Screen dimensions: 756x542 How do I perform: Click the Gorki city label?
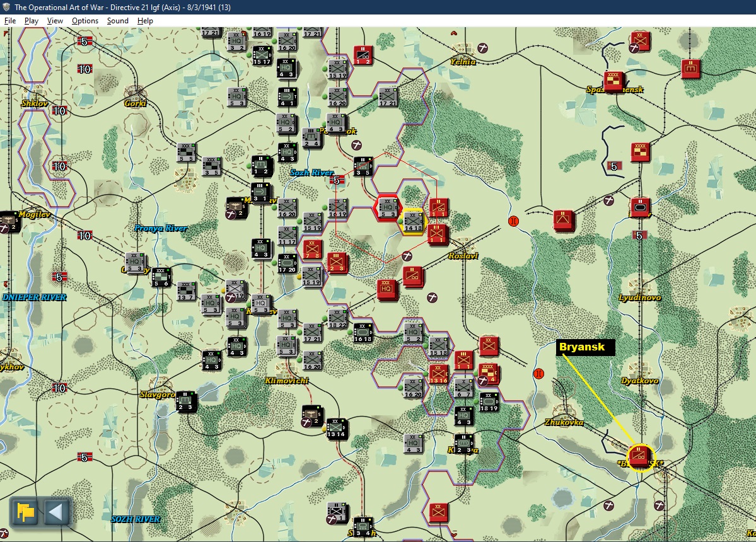135,103
